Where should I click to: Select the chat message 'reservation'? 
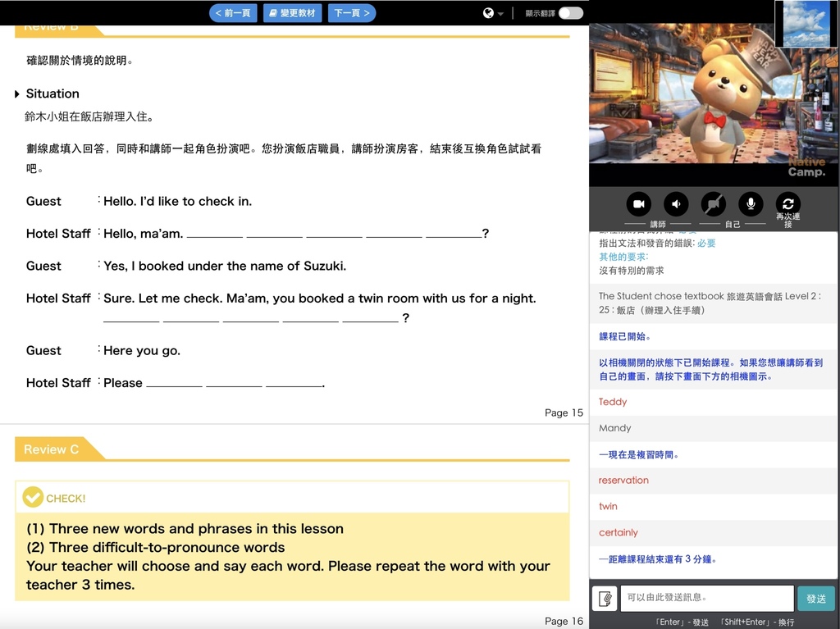pos(623,480)
